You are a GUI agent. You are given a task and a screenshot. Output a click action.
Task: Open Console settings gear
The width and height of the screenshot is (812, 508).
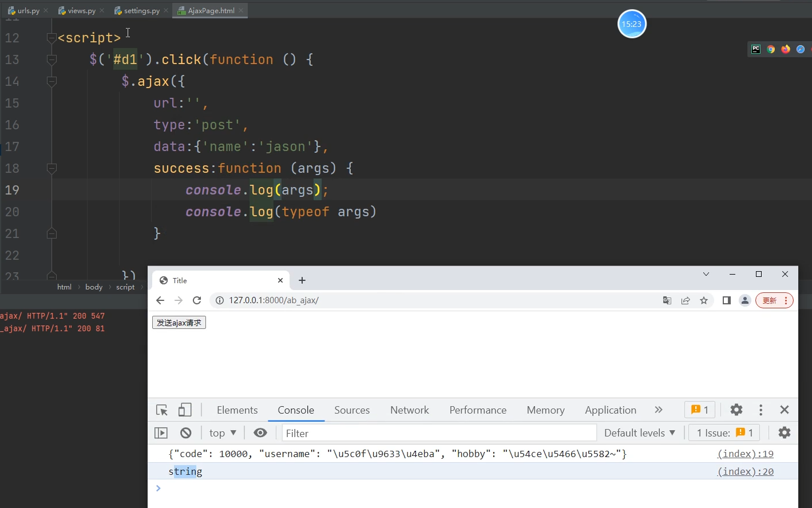point(785,432)
